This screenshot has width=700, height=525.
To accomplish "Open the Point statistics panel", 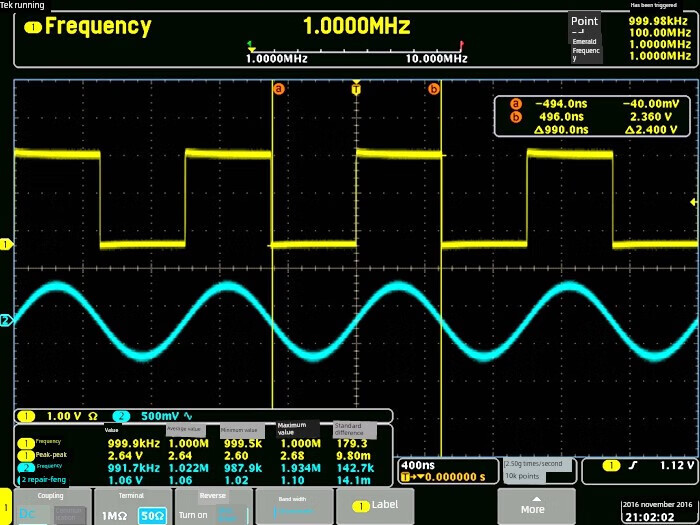I will [x=586, y=39].
